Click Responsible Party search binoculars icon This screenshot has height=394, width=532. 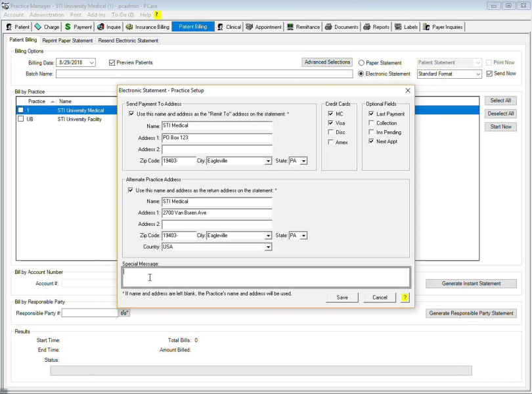(125, 313)
